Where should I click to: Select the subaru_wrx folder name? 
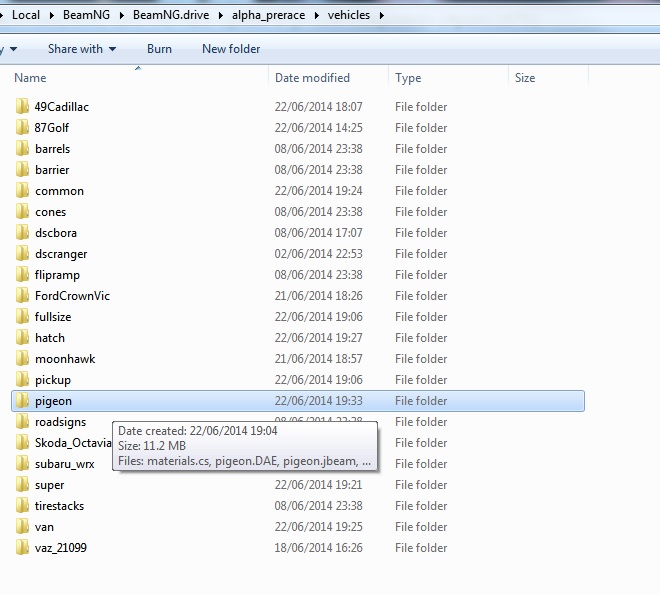pyautogui.click(x=65, y=464)
